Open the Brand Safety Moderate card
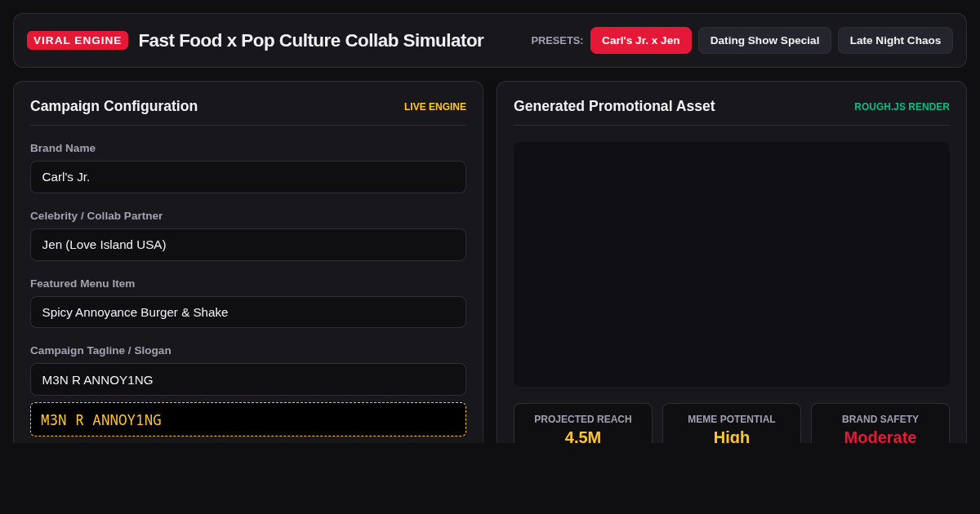Screen dimensions: 980x514 pos(880,423)
